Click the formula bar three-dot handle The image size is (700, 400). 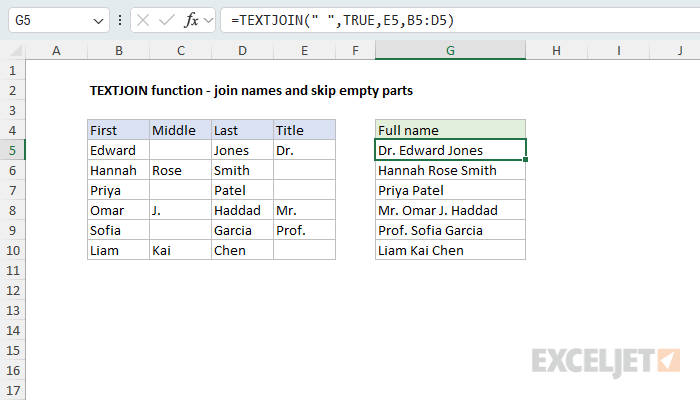(120, 20)
